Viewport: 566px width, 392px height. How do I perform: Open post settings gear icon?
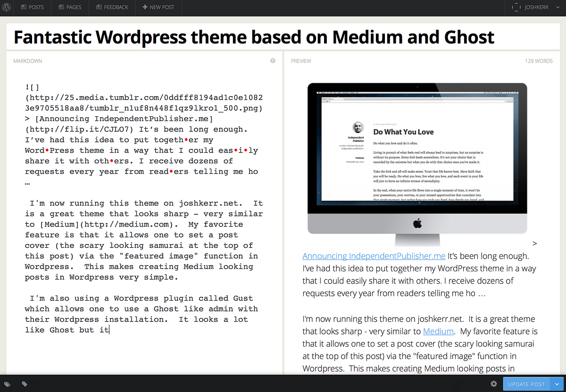click(x=494, y=384)
